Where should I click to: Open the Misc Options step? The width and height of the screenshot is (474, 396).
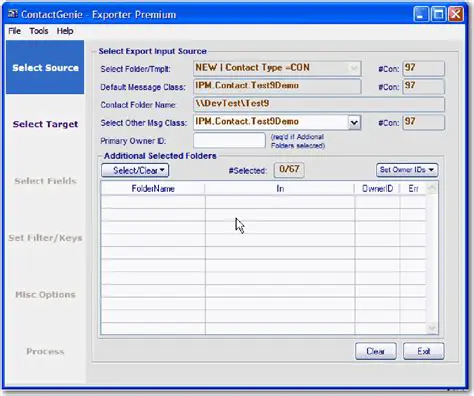[x=45, y=295]
